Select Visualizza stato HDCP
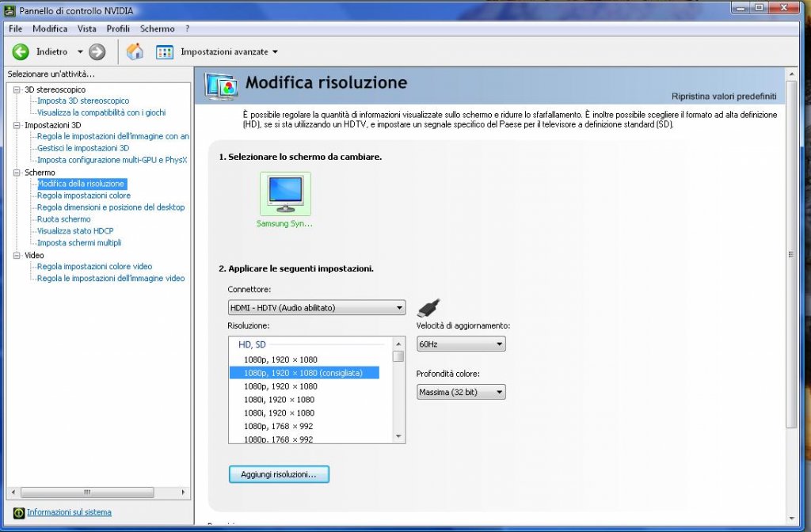Viewport: 811px width, 532px height. [75, 231]
